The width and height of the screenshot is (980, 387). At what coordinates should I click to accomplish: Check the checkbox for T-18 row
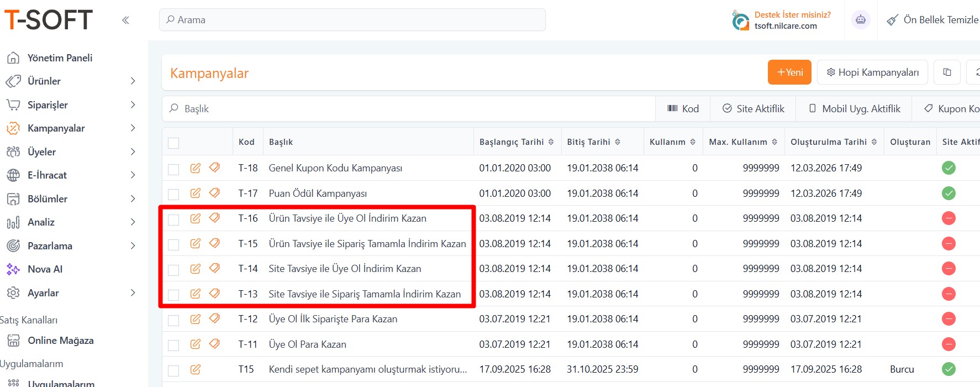tap(173, 169)
